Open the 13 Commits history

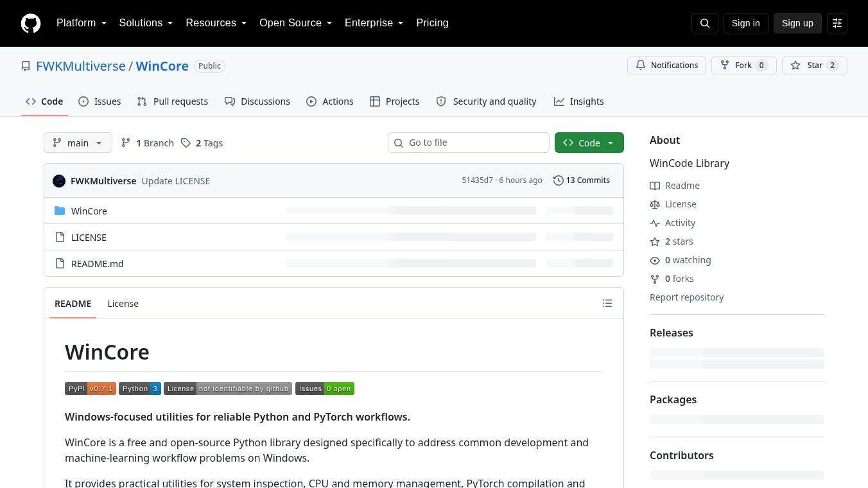[582, 180]
